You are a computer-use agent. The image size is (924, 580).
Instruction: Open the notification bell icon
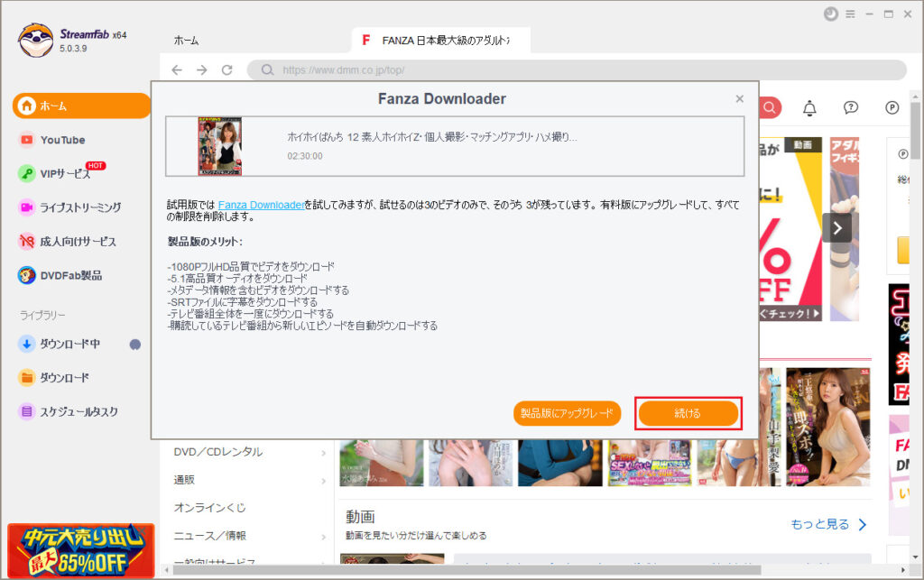coord(809,107)
